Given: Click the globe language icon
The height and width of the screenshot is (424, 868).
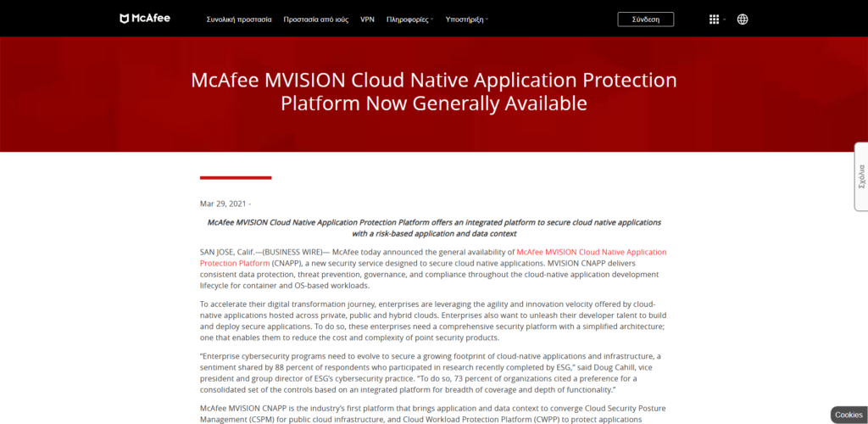Looking at the screenshot, I should point(743,20).
